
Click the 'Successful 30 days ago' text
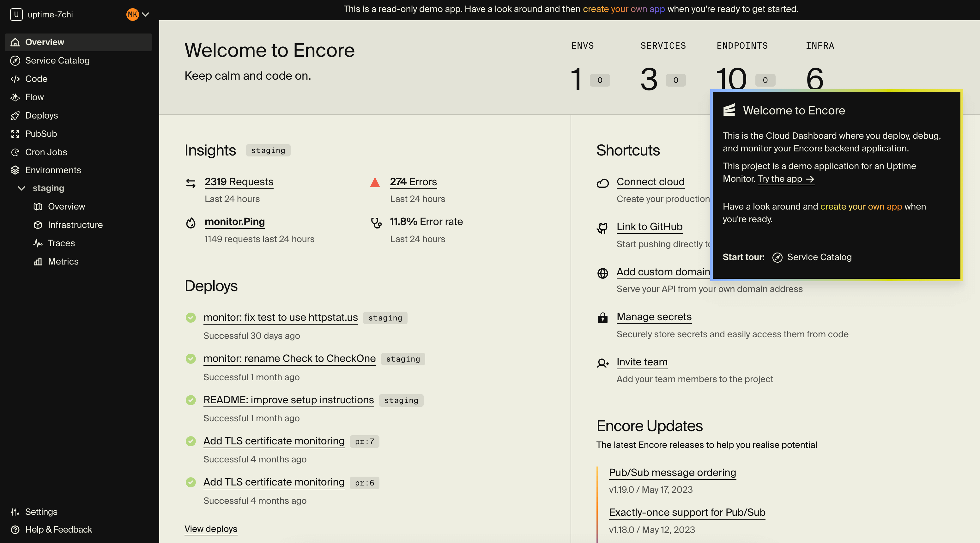tap(252, 336)
